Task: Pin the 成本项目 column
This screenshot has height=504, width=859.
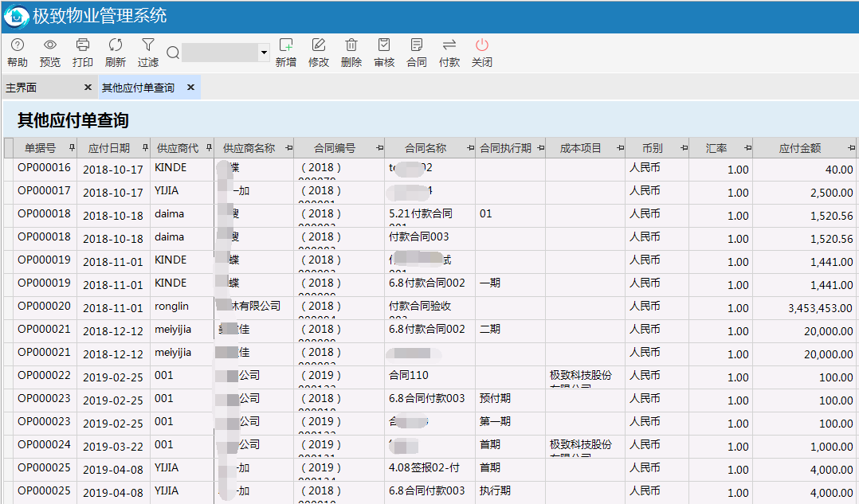Action: pos(620,148)
